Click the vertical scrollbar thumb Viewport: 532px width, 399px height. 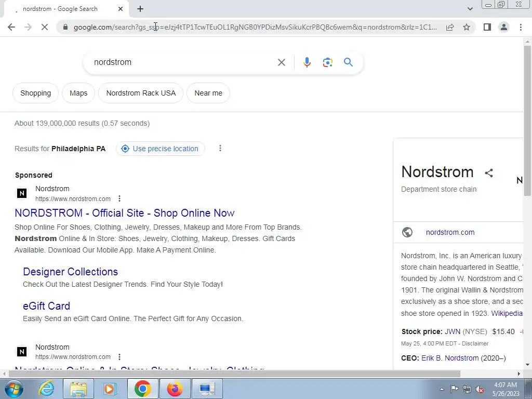coord(527,121)
